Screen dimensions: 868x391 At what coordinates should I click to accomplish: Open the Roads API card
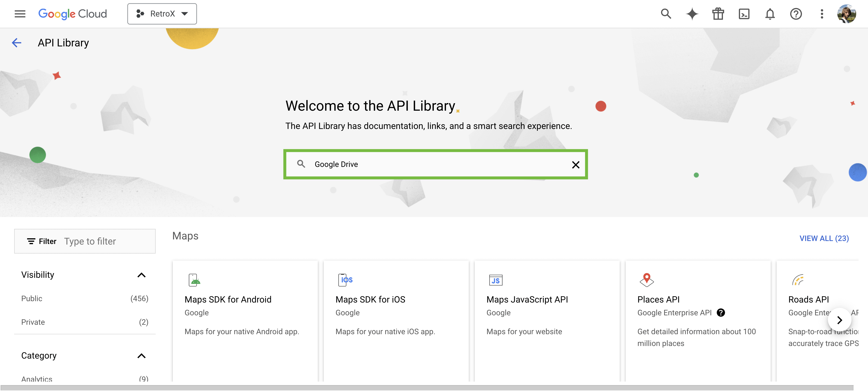coord(817,321)
